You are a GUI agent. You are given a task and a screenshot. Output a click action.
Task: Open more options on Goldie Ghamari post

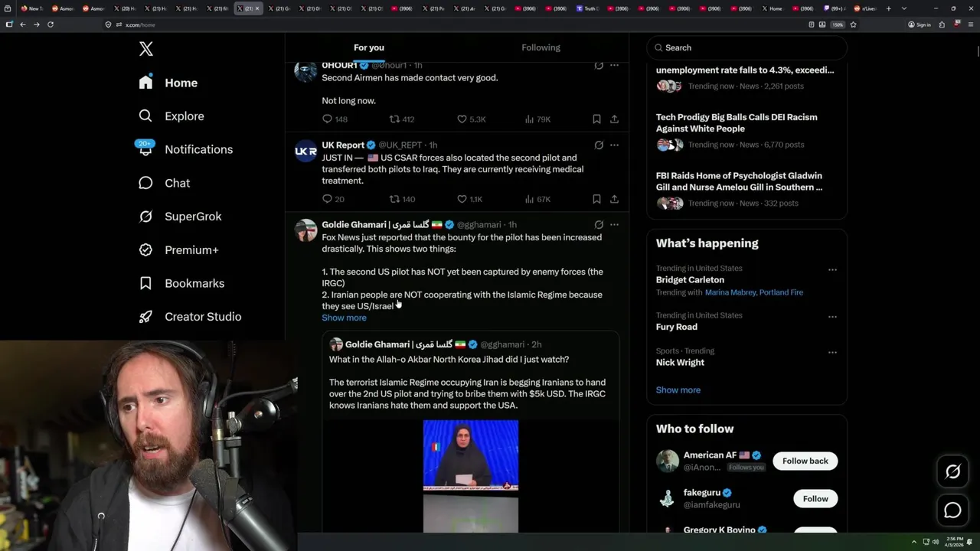(x=614, y=225)
